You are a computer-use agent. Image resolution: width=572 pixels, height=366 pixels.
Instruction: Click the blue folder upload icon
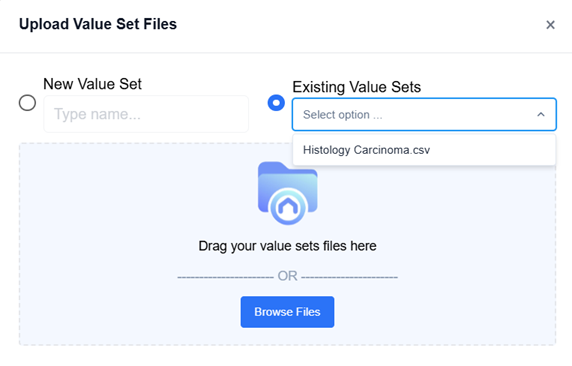[x=287, y=193]
